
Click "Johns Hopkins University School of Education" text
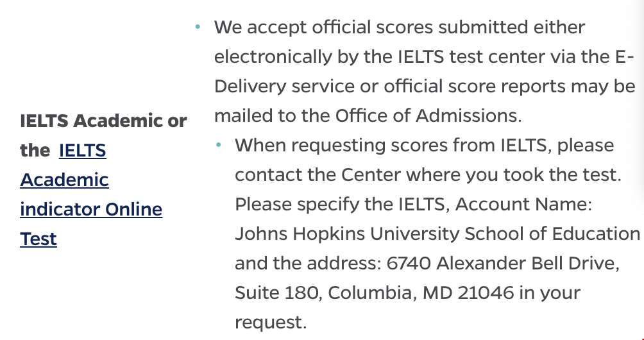point(437,234)
